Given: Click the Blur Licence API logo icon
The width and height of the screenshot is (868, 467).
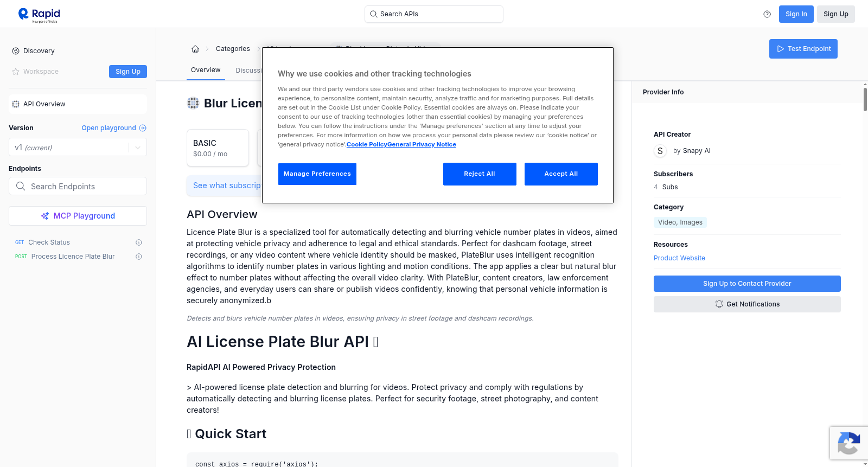Looking at the screenshot, I should (x=193, y=103).
